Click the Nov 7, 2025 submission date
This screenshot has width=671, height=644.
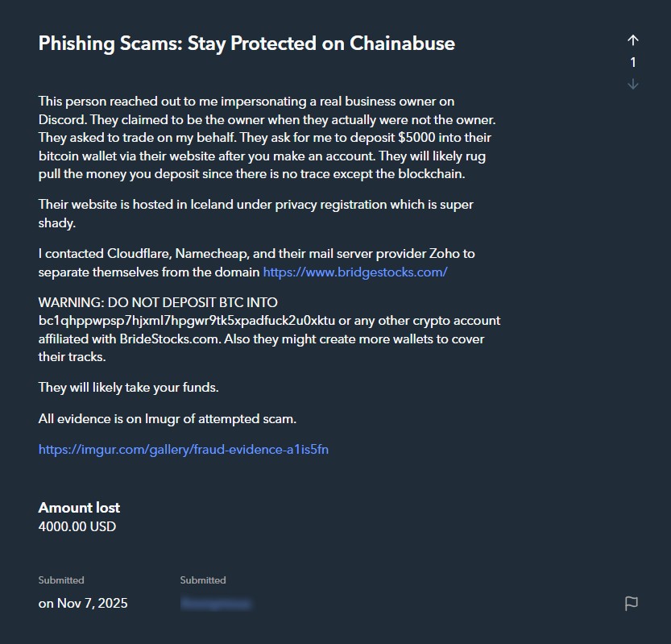[x=83, y=603]
